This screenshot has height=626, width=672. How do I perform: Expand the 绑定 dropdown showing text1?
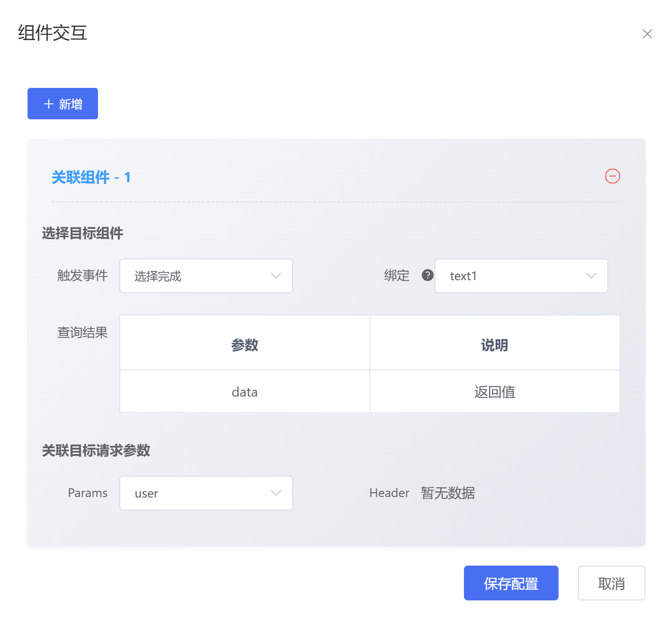coord(521,276)
